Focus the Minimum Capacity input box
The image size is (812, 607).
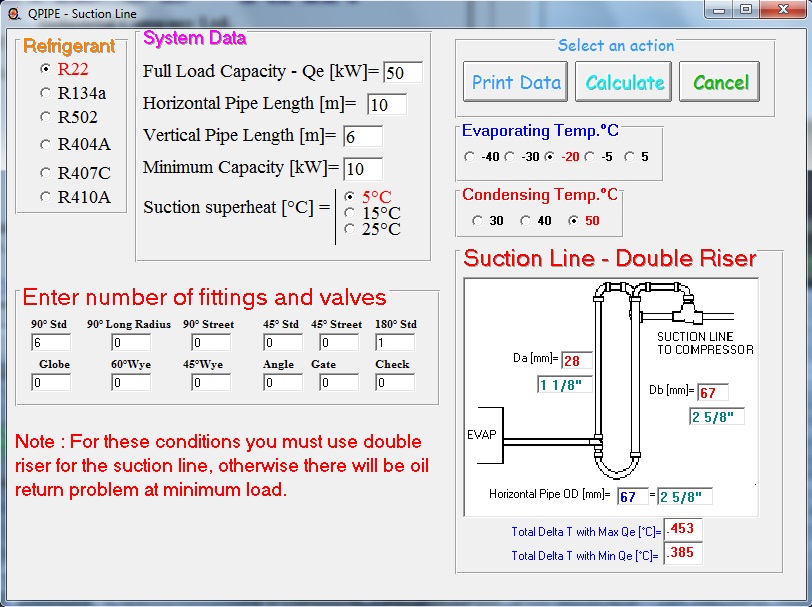[363, 169]
